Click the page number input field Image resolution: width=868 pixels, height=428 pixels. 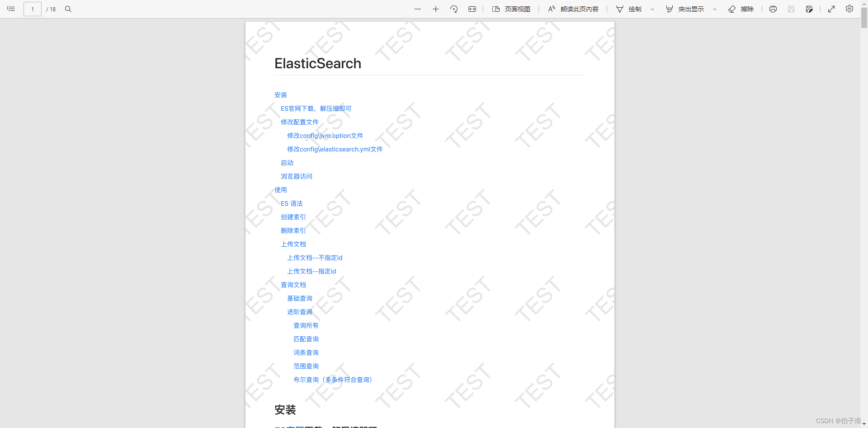coord(33,9)
